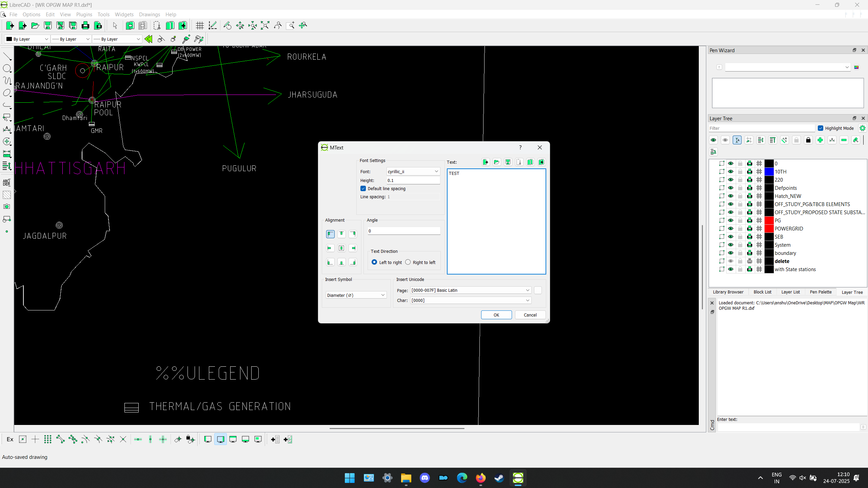868x488 pixels.
Task: Click Snap on Grid icon in bottom toolbar
Action: [48, 440]
